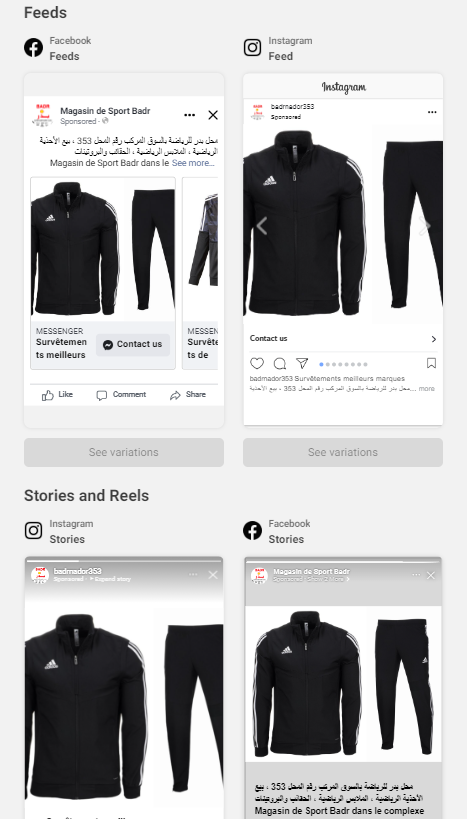Image resolution: width=467 pixels, height=819 pixels.
Task: Tap the Instagram comment bubble icon
Action: point(280,363)
